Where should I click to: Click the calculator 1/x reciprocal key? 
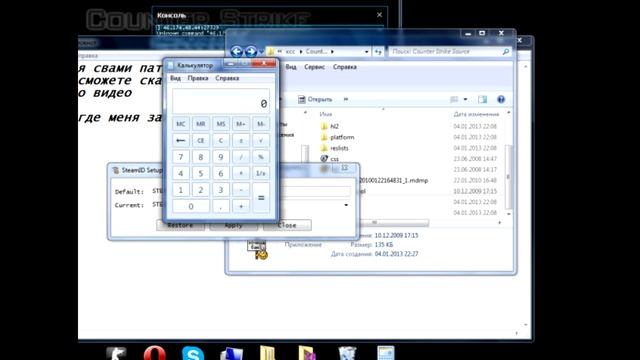tap(261, 173)
